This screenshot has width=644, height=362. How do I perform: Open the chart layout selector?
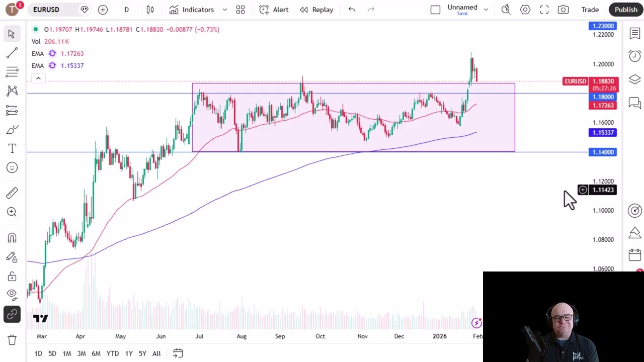coord(435,10)
